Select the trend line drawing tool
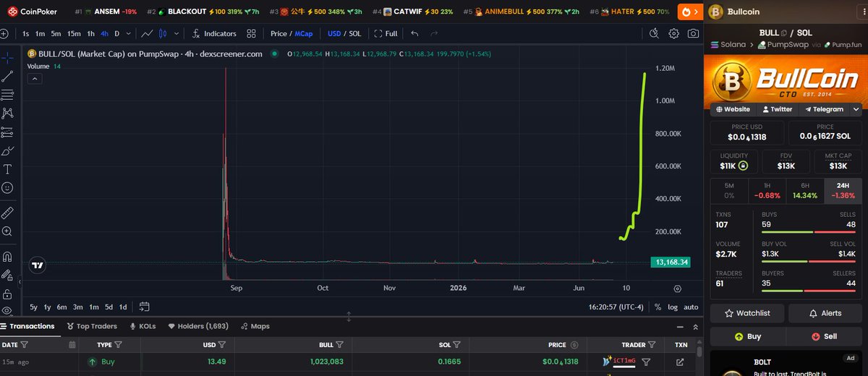Image resolution: width=868 pixels, height=376 pixels. click(x=8, y=76)
